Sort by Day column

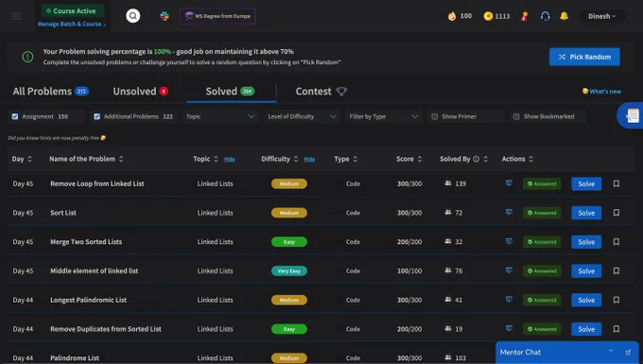tap(29, 159)
